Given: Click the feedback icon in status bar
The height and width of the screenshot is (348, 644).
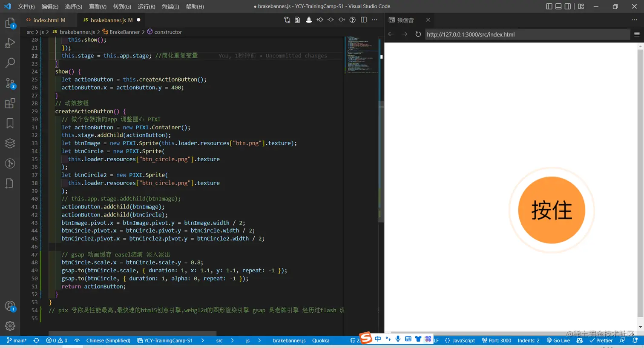Looking at the screenshot, I should click(x=623, y=341).
